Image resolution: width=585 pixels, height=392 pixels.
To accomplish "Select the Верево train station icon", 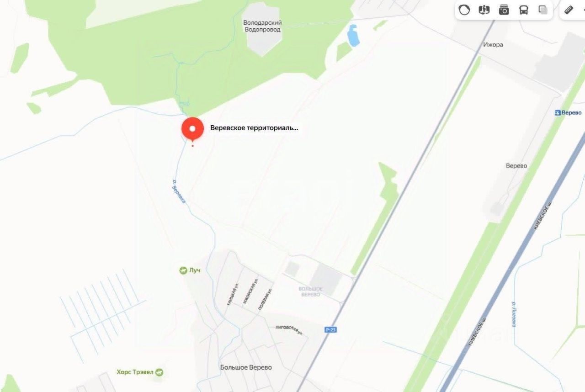I will pos(557,113).
